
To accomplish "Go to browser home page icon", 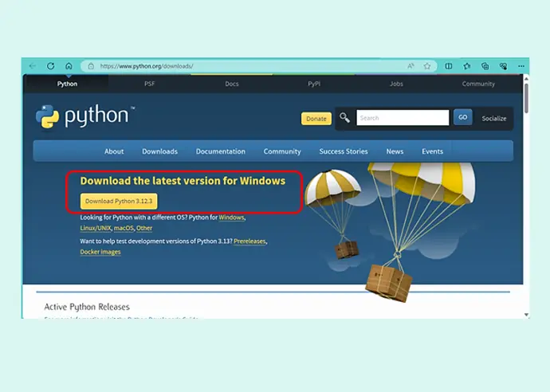I will point(69,66).
